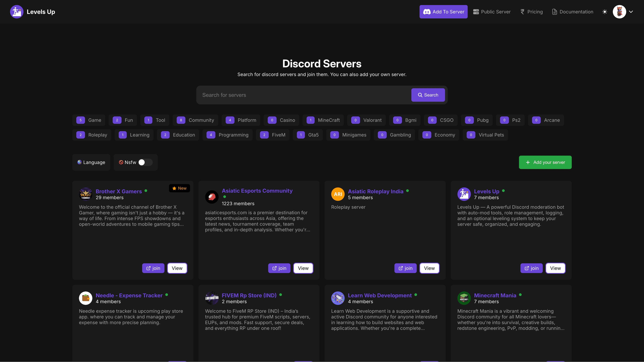Viewport: 644px width, 362px height.
Task: Open the Learn Web Development title link
Action: click(x=380, y=295)
